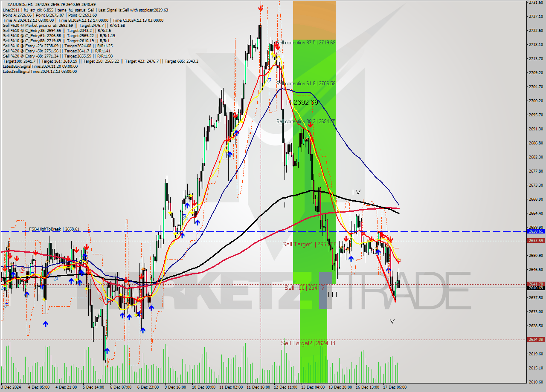Click the '17 Dec 06:00' time axis label
The image size is (546, 392).
point(395,387)
